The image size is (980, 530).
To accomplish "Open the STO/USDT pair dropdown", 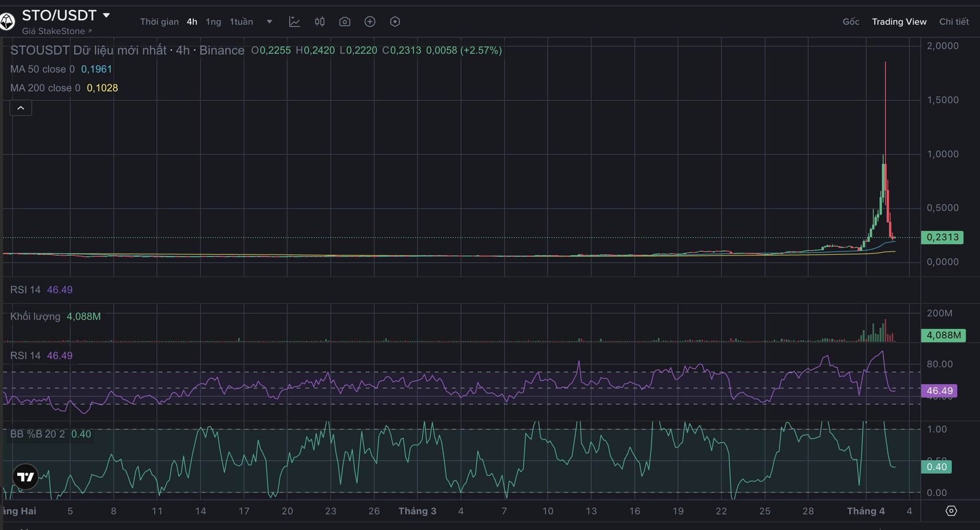I will [106, 15].
